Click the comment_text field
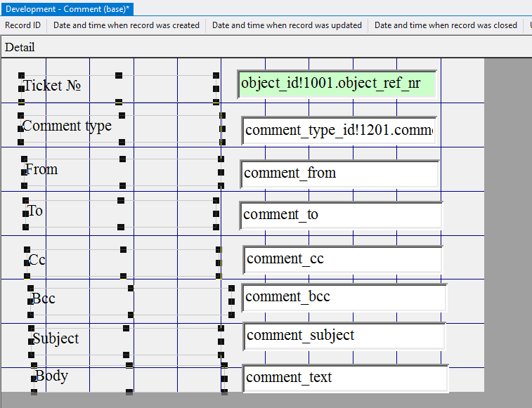This screenshot has height=408, width=532. (x=344, y=378)
